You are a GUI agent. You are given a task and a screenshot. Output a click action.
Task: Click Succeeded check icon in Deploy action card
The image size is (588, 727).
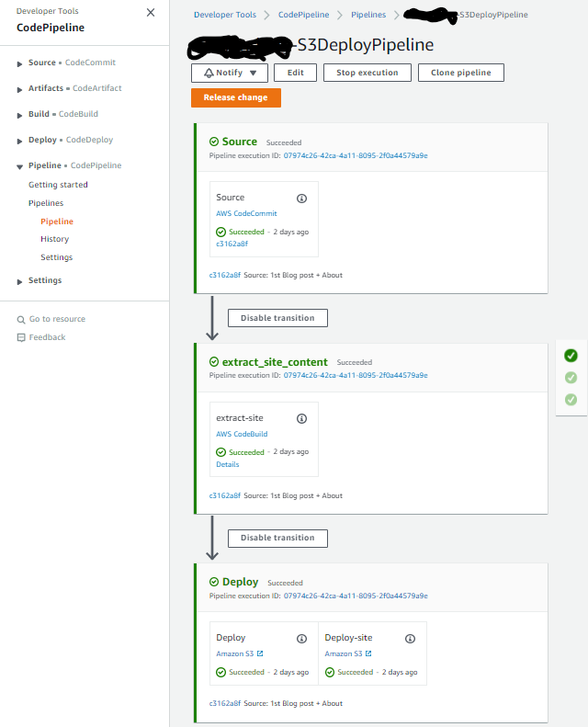pyautogui.click(x=221, y=672)
